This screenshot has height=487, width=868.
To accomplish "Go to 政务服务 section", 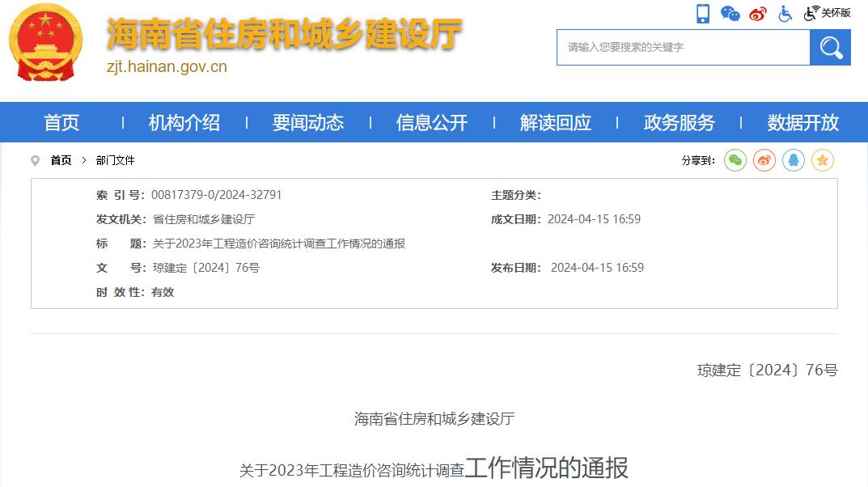I will pyautogui.click(x=678, y=122).
